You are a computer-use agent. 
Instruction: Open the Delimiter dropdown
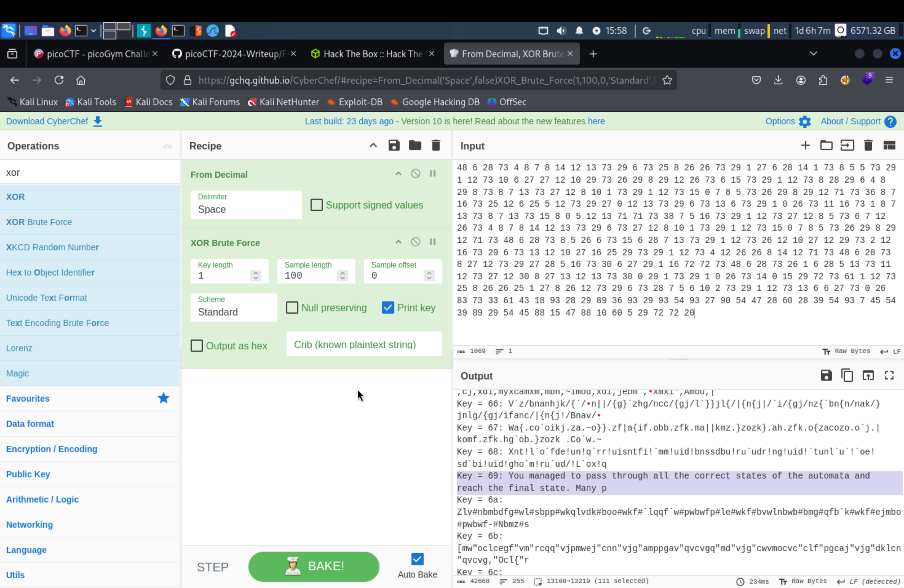pyautogui.click(x=246, y=205)
